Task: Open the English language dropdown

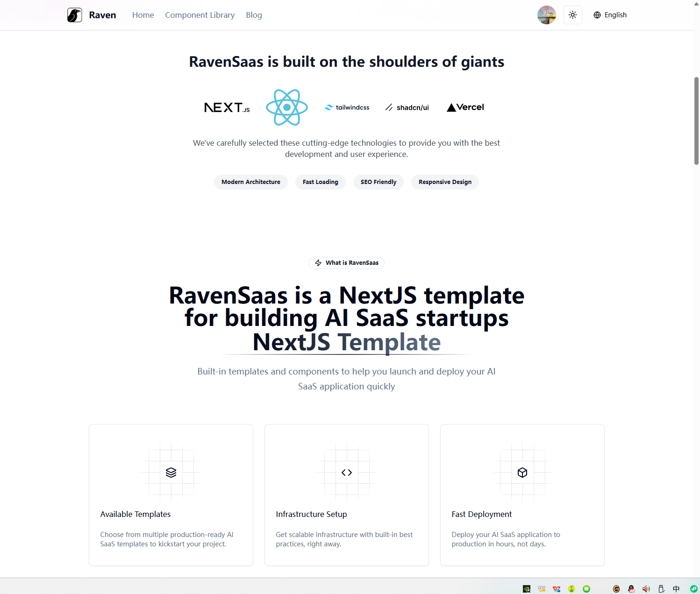Action: coord(610,15)
